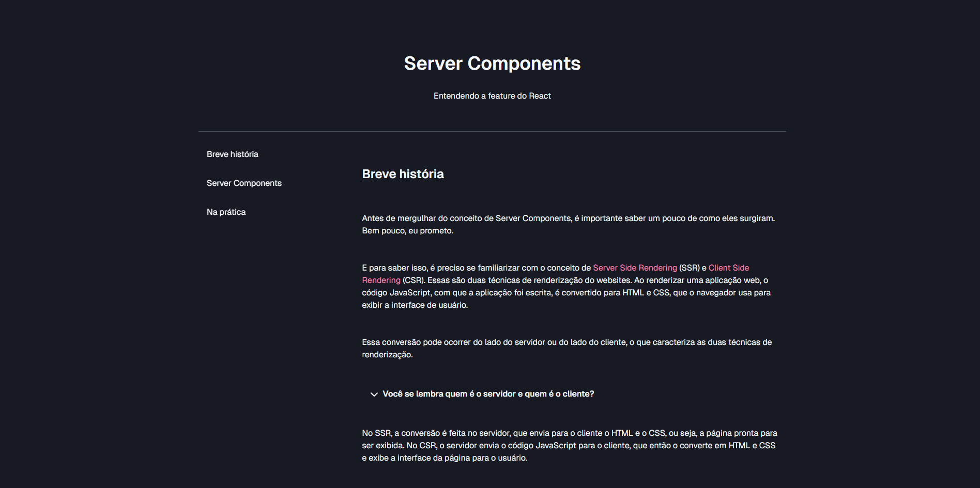
Task: Follow the Client Side Rendering link
Action: tap(729, 268)
